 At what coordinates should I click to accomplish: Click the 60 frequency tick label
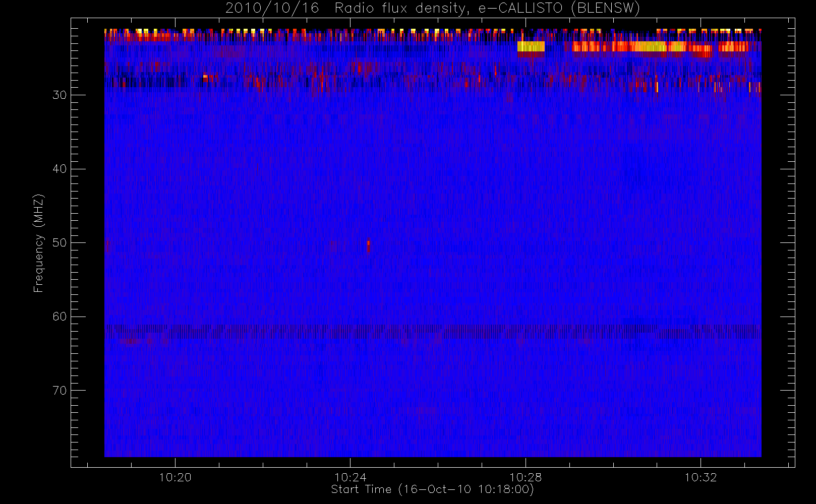[x=60, y=317]
